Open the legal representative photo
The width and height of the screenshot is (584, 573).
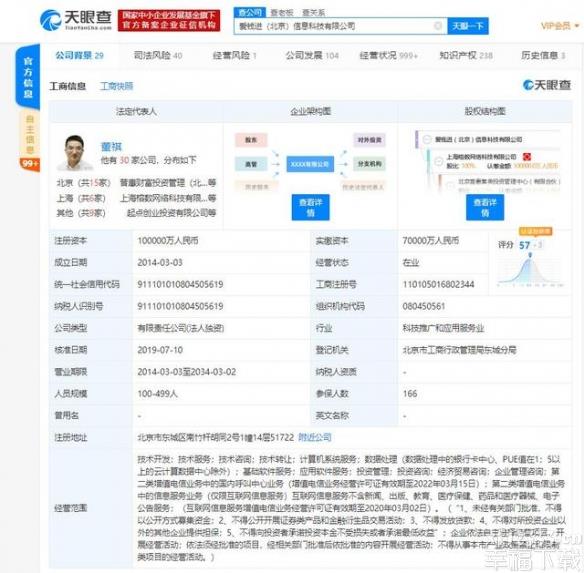point(74,153)
